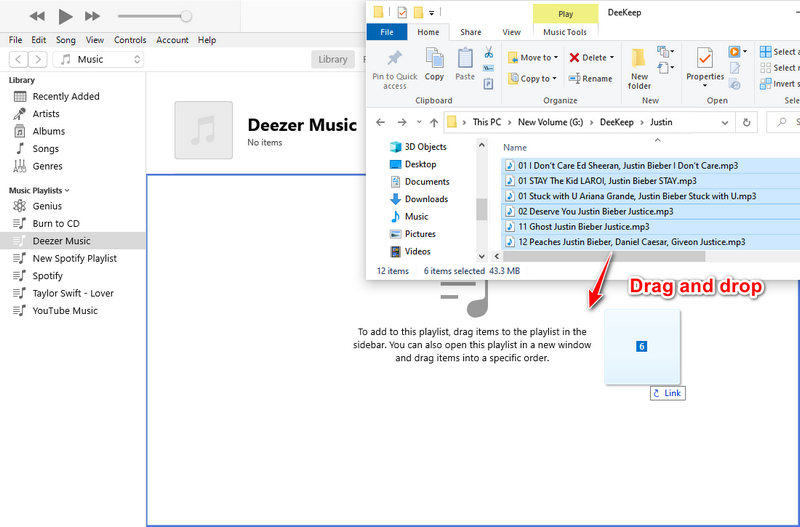800x527 pixels.
Task: Select the Deezer Music playlist
Action: click(72, 241)
